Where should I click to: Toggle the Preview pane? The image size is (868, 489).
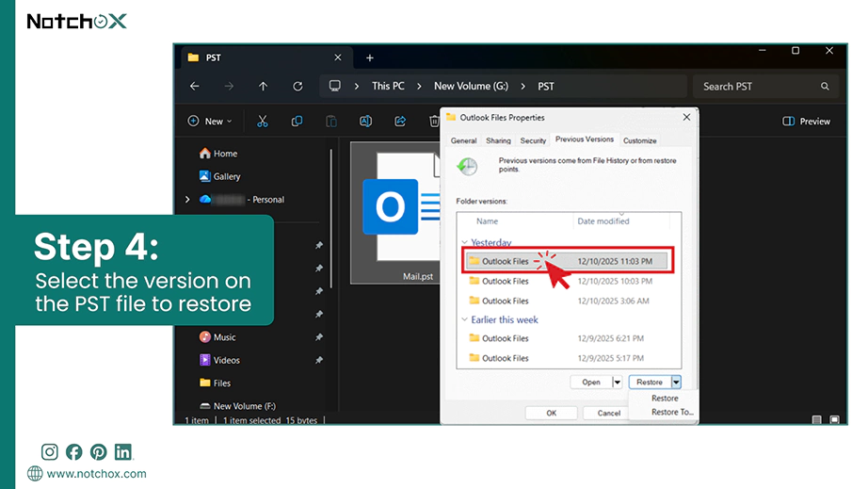coord(806,122)
